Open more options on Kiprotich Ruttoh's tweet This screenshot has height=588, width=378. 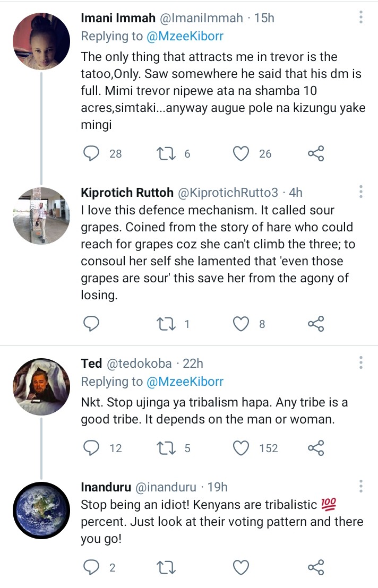(x=361, y=192)
